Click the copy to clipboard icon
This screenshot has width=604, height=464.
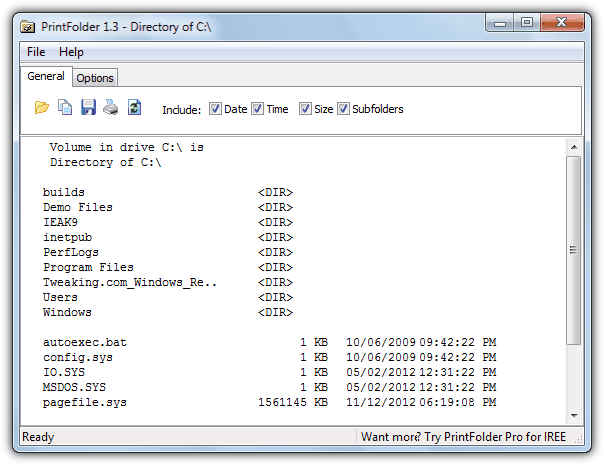(64, 108)
